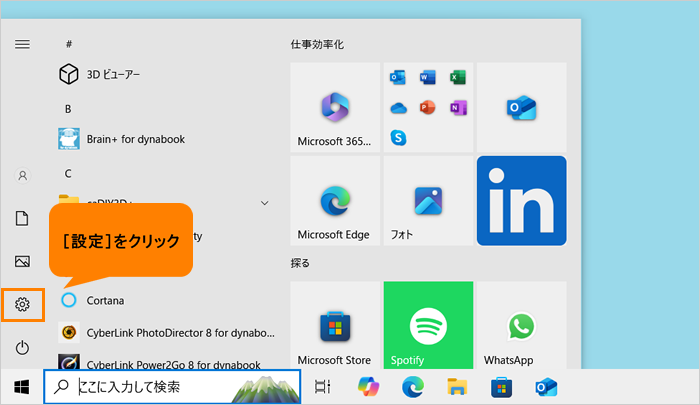The image size is (700, 405).
Task: Click the # letter header in app list
Action: click(x=69, y=44)
